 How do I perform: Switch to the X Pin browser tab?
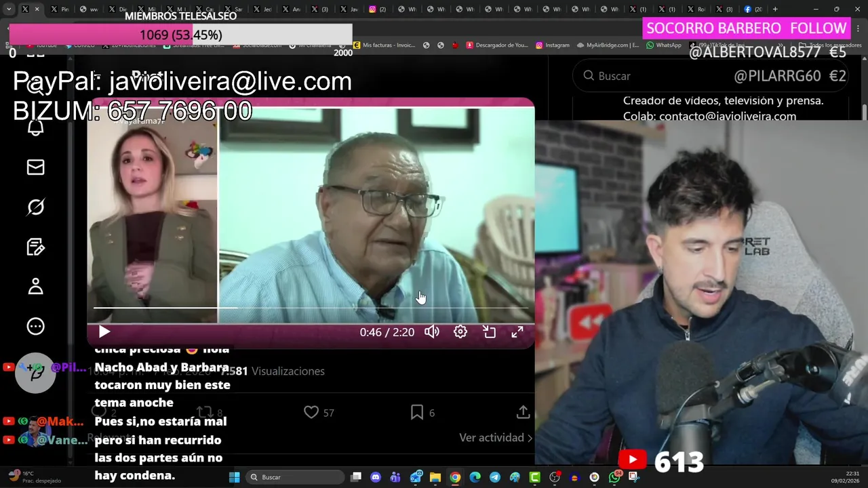pyautogui.click(x=60, y=9)
